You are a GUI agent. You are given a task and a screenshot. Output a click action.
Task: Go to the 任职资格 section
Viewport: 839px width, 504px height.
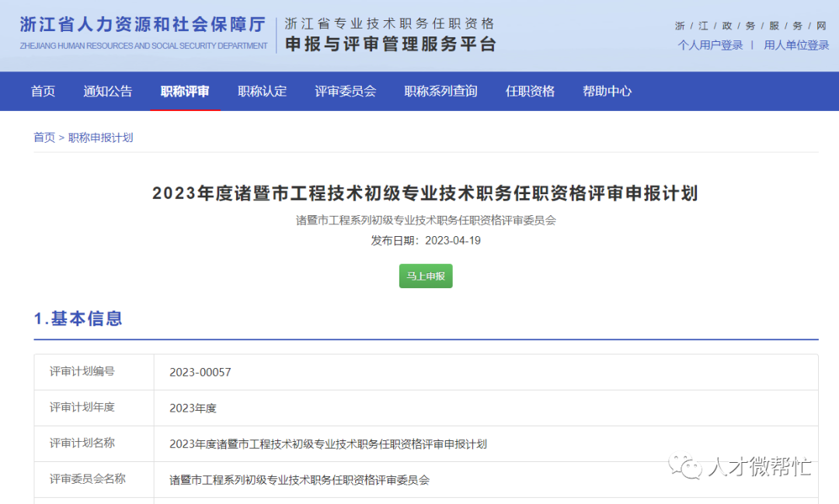[x=530, y=91]
